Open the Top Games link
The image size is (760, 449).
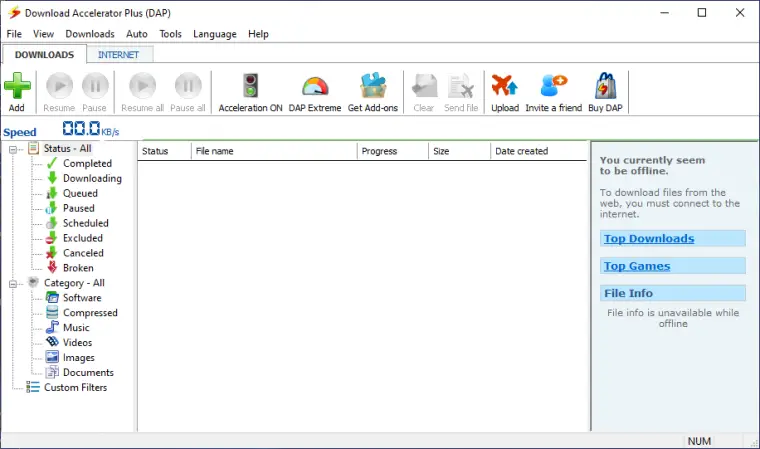(x=637, y=266)
